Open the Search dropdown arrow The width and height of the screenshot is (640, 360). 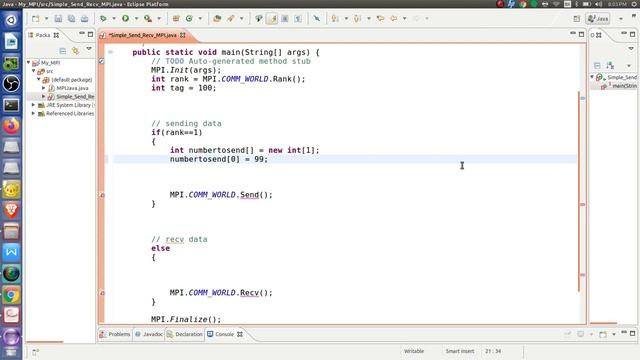coord(241,18)
